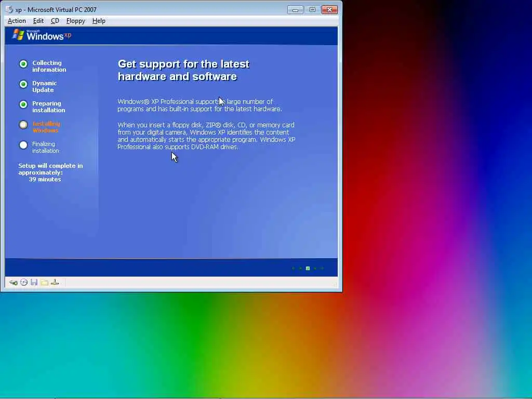Click the Virtual PC title bar icon
This screenshot has width=532, height=399.
[9, 9]
